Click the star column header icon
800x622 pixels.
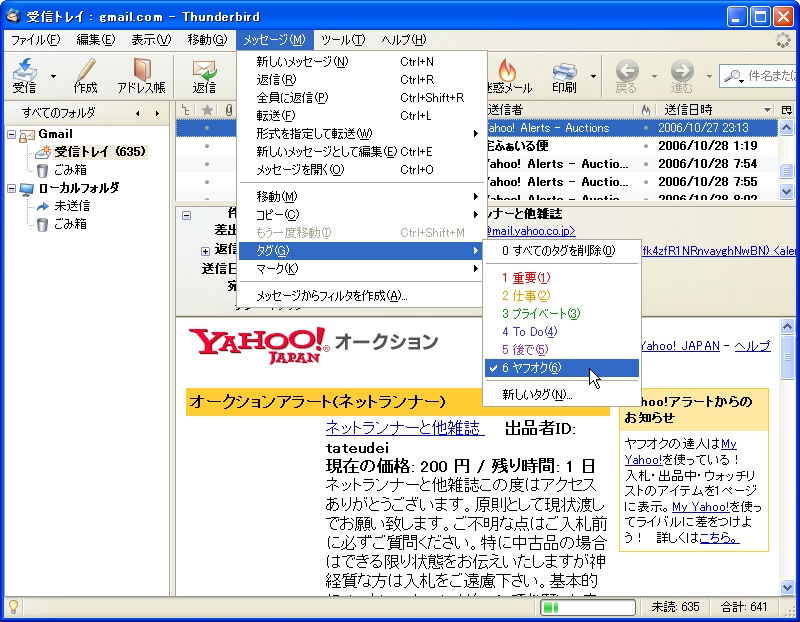(207, 110)
